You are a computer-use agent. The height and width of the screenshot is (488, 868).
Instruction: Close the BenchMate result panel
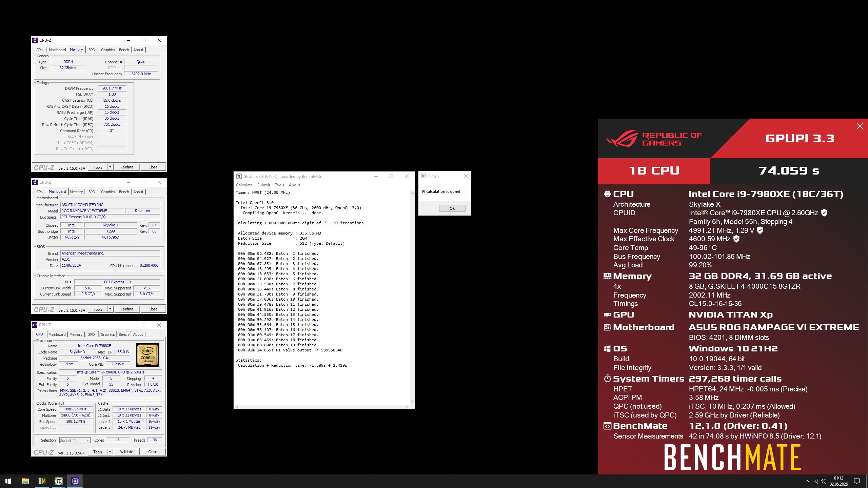[x=860, y=126]
